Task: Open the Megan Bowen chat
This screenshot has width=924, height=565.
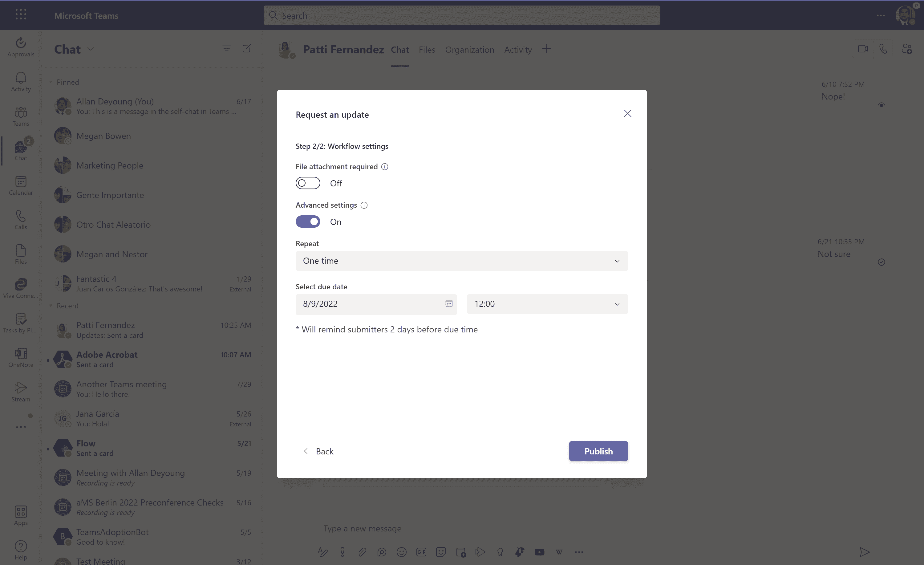Action: [x=152, y=136]
